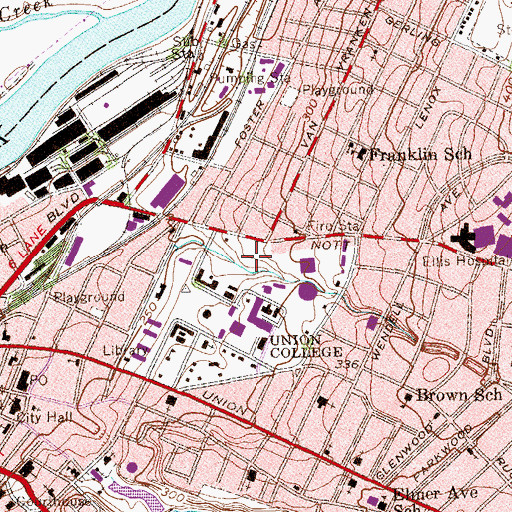
Task: Click the Pumping Sta label
Action: point(251,79)
